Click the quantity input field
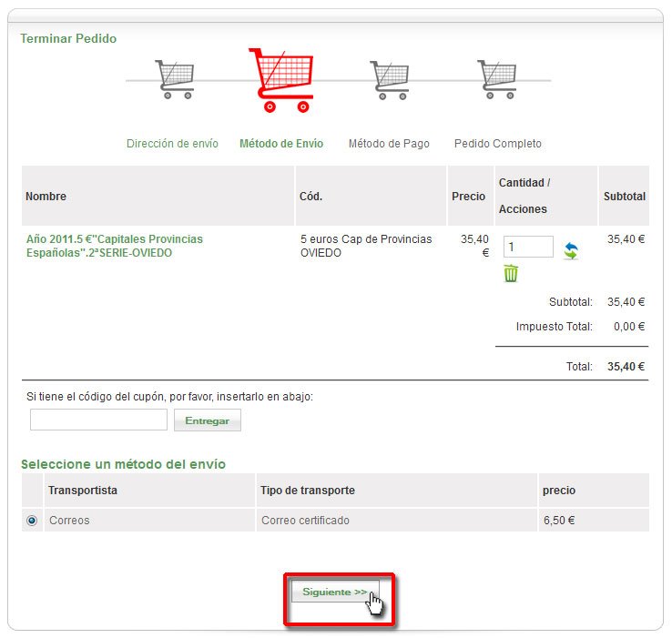The width and height of the screenshot is (672, 638). [528, 247]
